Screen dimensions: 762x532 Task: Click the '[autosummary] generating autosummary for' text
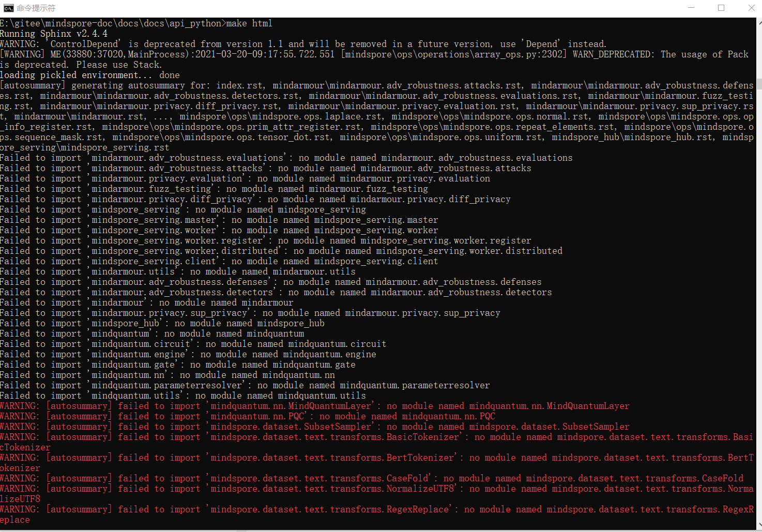[x=105, y=85]
